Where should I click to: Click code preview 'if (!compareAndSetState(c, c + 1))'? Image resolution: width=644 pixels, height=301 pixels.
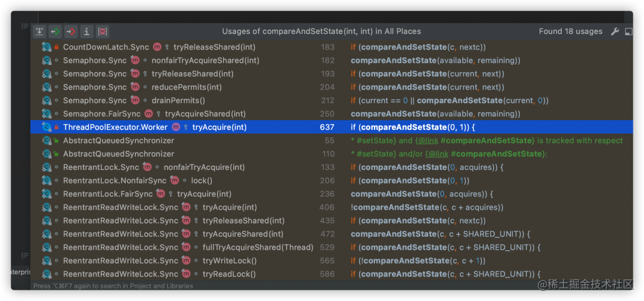pyautogui.click(x=418, y=260)
